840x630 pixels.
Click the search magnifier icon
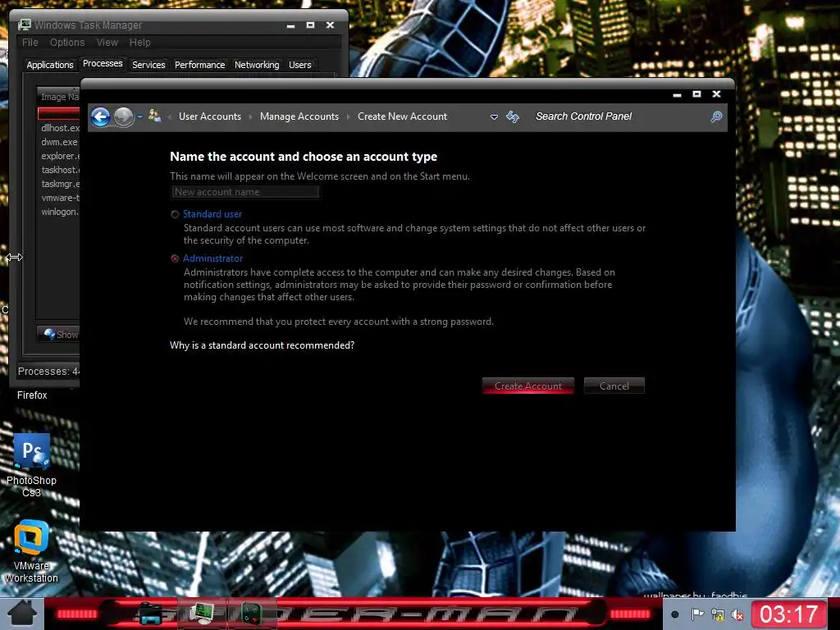pos(716,116)
